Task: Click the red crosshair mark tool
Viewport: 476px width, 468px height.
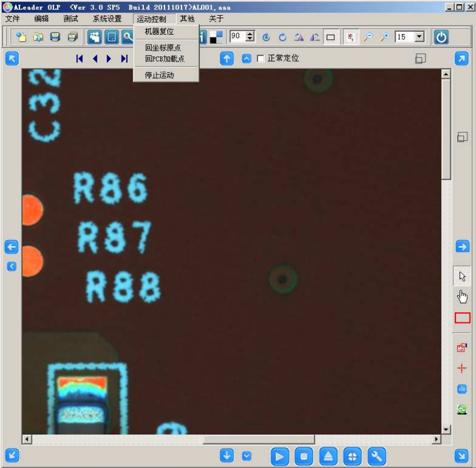Action: coord(462,368)
